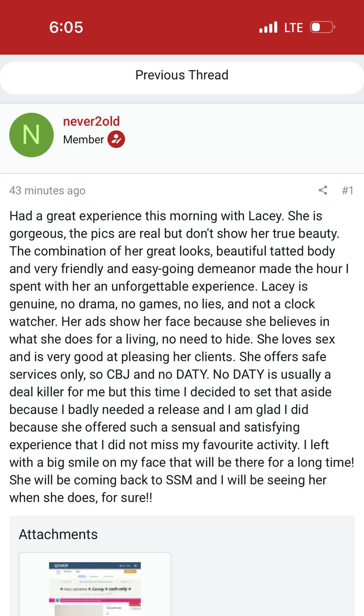
Task: Tap the LTE network indicator
Action: [x=293, y=27]
